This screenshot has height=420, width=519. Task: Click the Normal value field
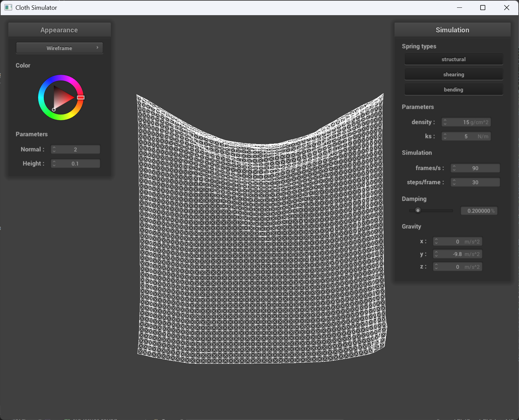coord(75,149)
